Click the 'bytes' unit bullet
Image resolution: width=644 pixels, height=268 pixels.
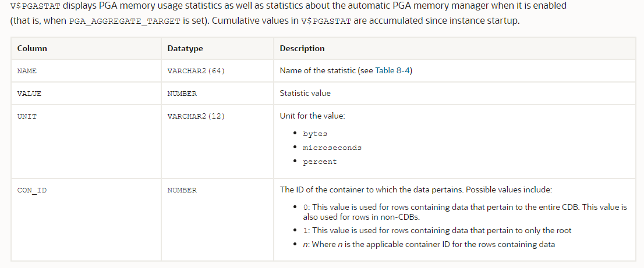[314, 134]
